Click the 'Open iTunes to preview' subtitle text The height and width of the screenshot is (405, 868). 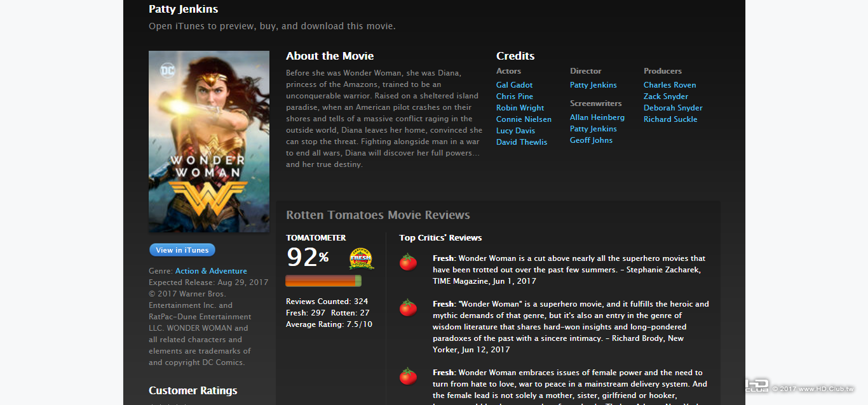pyautogui.click(x=272, y=26)
